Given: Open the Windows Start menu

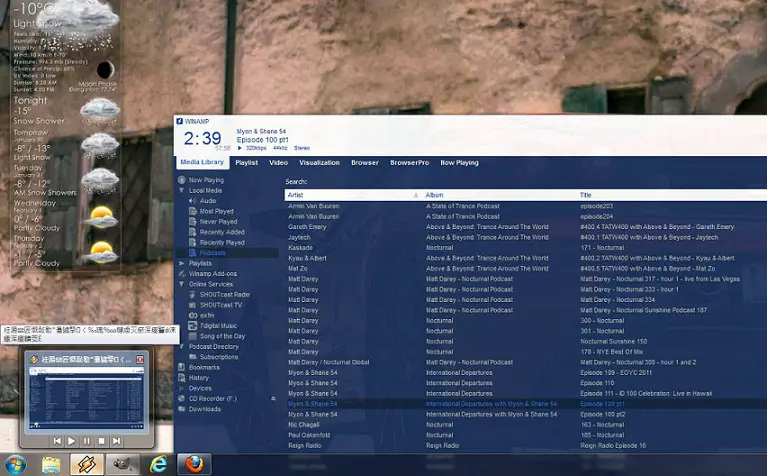Looking at the screenshot, I should coord(15,464).
